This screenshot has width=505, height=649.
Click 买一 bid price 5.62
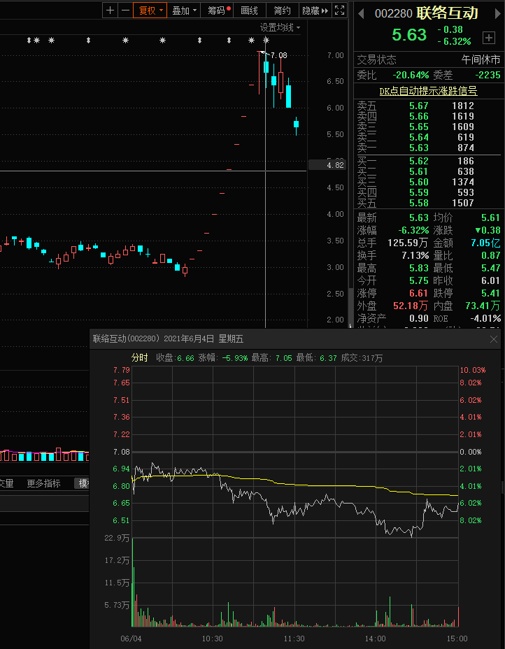tap(418, 161)
